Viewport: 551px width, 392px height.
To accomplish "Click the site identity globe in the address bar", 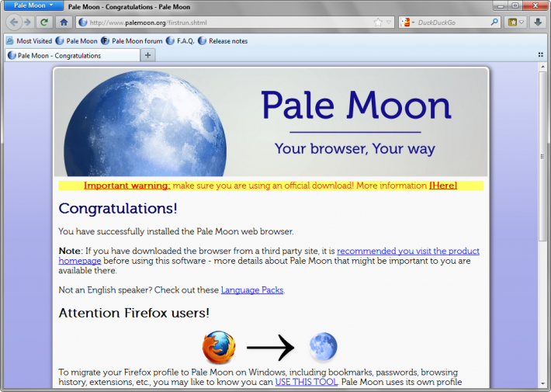I will coord(83,23).
